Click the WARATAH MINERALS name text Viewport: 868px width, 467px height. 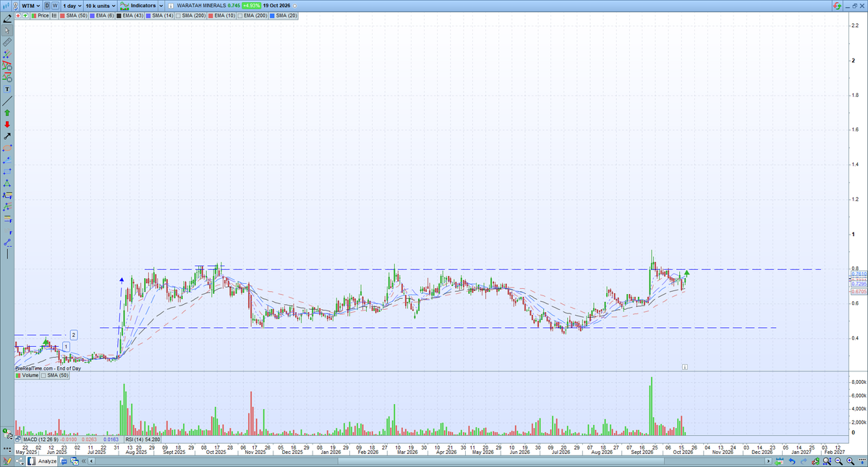[201, 5]
